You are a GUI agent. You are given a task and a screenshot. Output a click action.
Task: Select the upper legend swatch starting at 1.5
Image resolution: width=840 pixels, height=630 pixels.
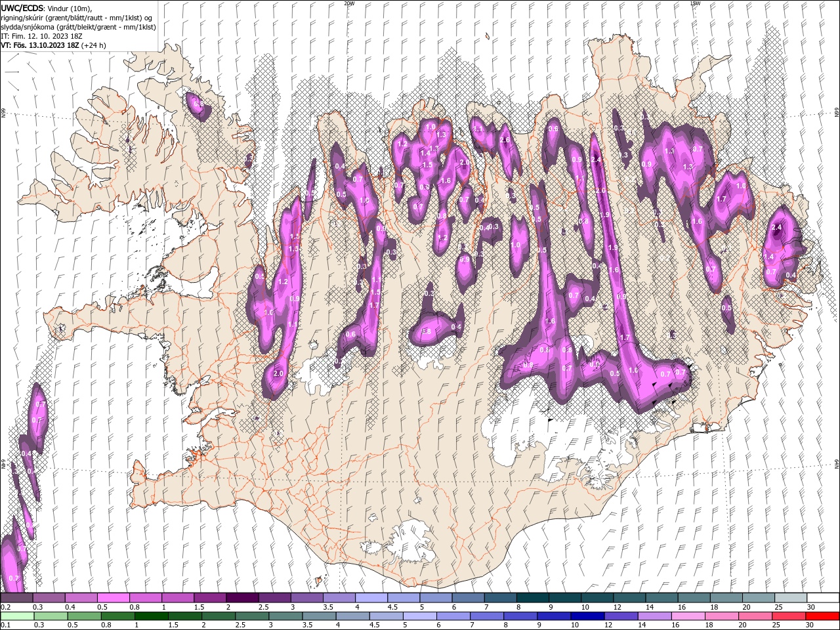(x=210, y=598)
